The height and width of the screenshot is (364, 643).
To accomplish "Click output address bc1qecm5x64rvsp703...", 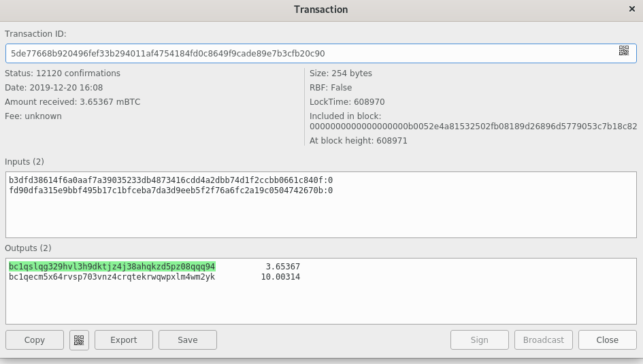I will coord(112,277).
